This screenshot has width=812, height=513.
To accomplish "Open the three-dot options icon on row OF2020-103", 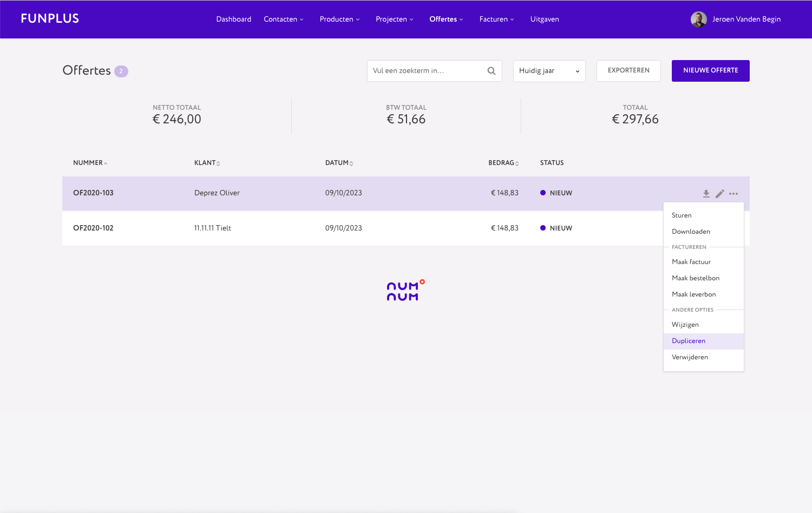I will point(734,193).
